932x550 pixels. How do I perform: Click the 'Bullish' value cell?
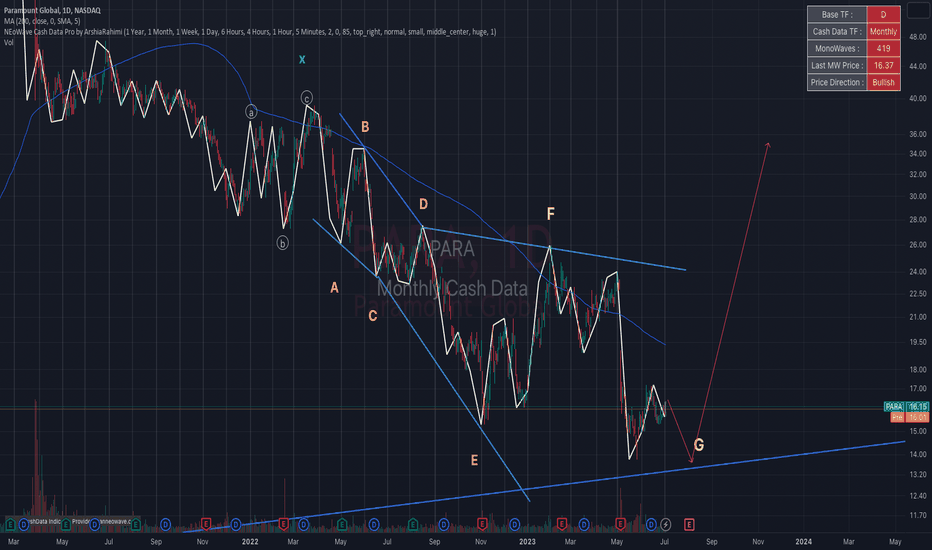(883, 83)
